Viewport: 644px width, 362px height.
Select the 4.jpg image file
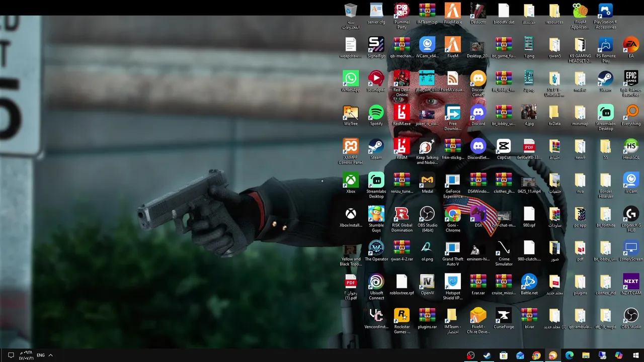point(529,115)
